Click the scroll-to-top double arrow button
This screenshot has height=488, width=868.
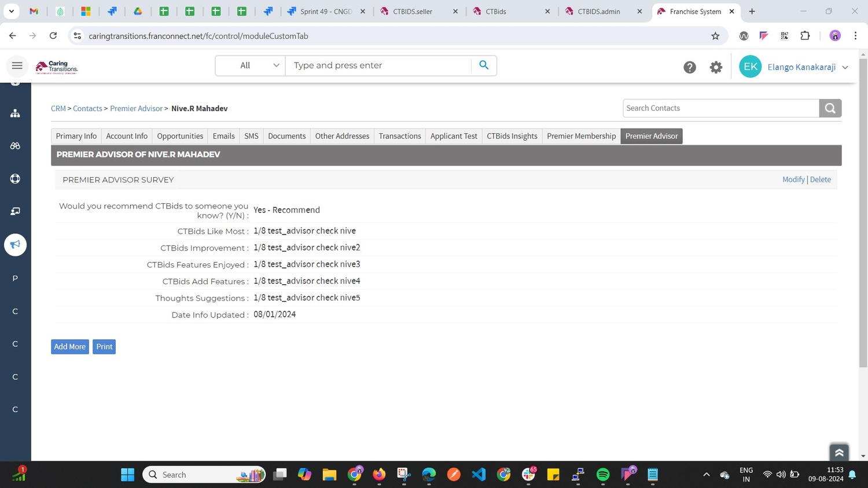(x=839, y=453)
